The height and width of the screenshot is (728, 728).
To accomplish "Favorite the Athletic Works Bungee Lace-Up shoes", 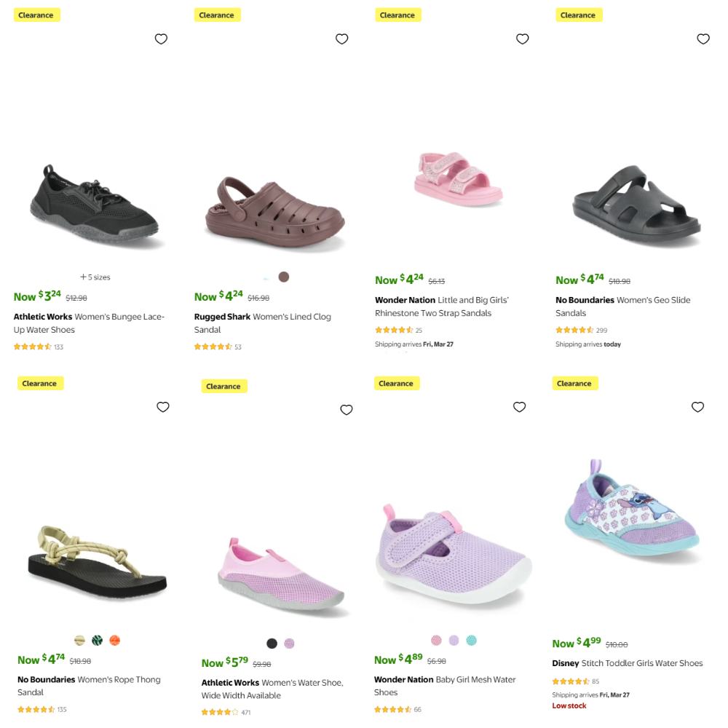I will (161, 39).
